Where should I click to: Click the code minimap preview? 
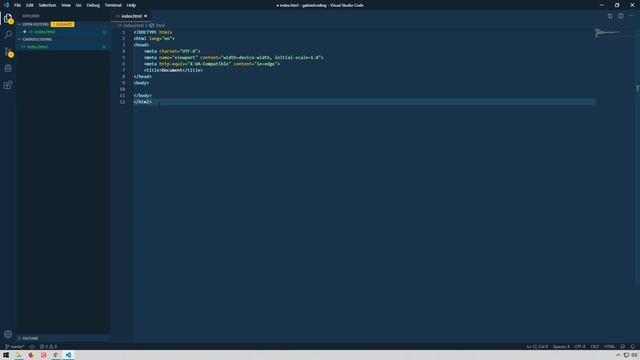click(x=607, y=32)
